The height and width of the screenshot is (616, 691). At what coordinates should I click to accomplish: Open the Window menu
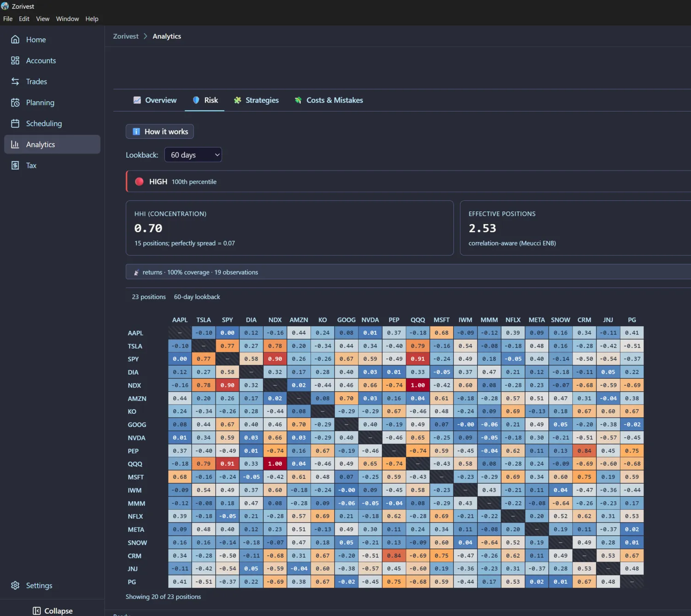pyautogui.click(x=67, y=19)
